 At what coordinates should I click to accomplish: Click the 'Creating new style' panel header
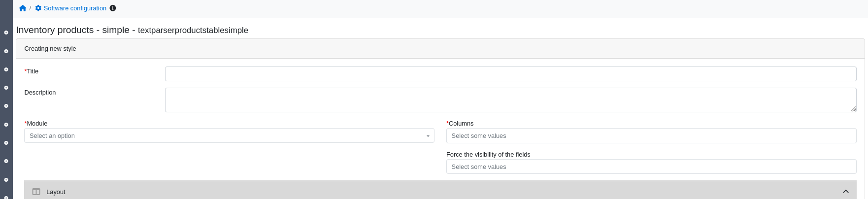440,49
